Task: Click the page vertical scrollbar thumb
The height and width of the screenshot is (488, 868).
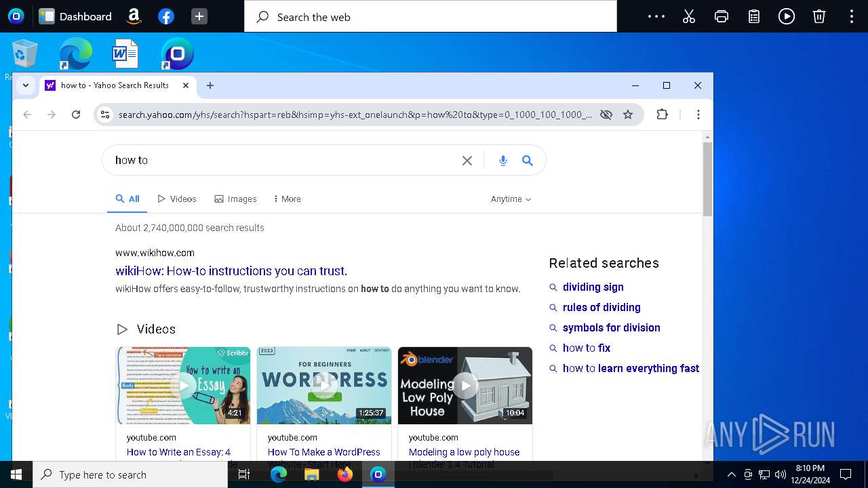Action: [707, 180]
